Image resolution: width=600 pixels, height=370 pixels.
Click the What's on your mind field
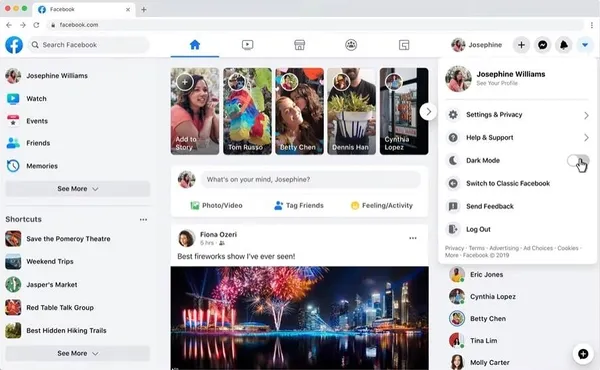tap(310, 179)
